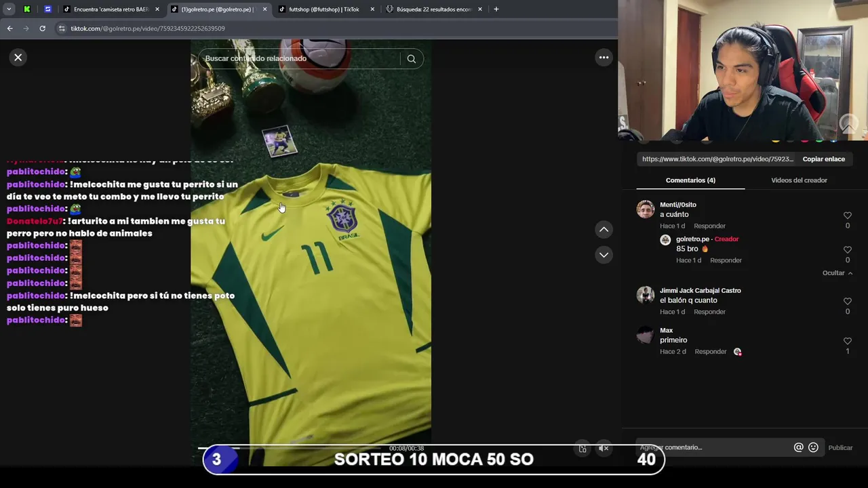Image resolution: width=868 pixels, height=488 pixels.
Task: Copy the video link with Copiar enlace
Action: [x=823, y=159]
